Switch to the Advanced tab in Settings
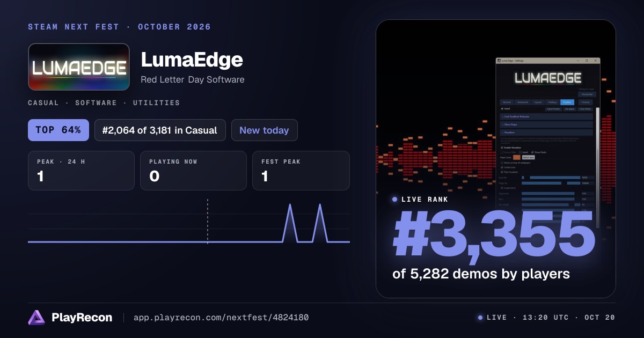644x338 pixels. tap(523, 102)
